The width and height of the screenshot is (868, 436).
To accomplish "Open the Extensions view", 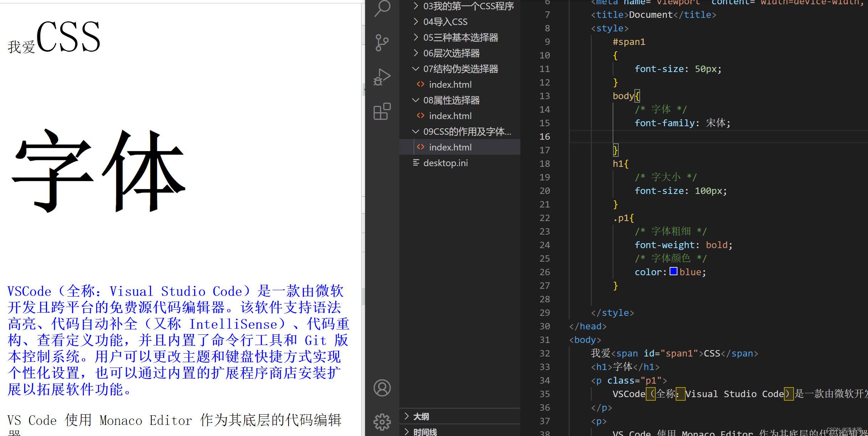I will tap(382, 111).
